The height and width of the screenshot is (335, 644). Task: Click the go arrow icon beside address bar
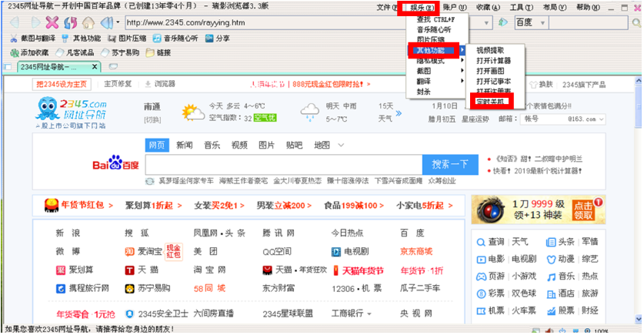coord(502,22)
